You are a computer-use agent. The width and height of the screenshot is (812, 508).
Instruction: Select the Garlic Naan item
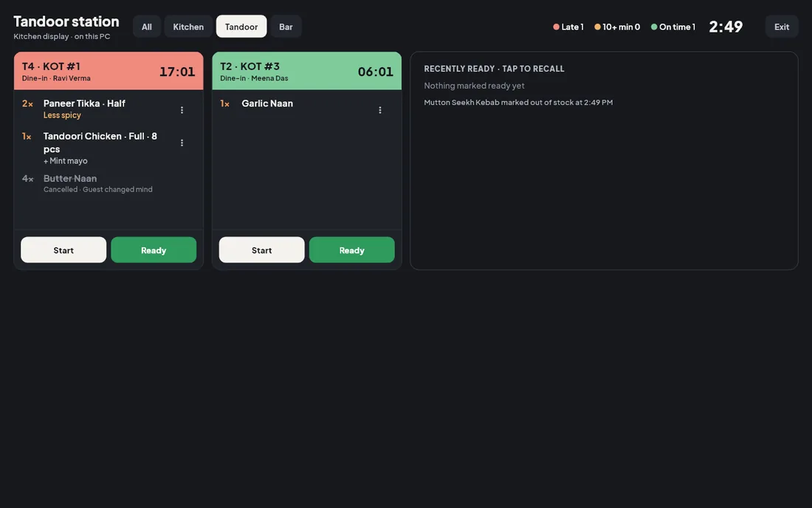click(x=267, y=103)
